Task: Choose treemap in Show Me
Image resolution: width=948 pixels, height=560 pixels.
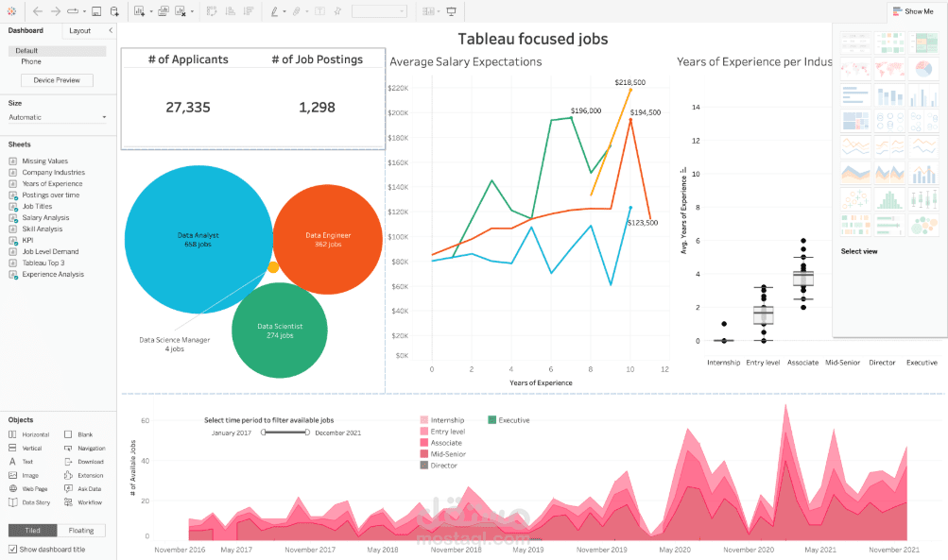Action: pos(855,121)
